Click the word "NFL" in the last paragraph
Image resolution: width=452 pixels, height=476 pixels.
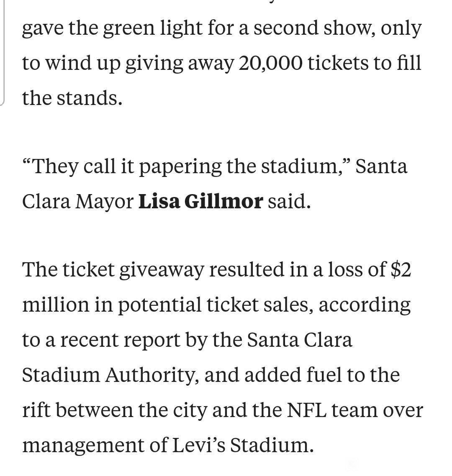pyautogui.click(x=307, y=410)
